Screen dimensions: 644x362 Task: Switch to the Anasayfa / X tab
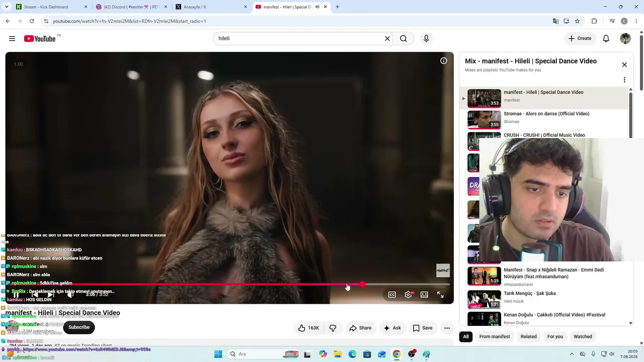click(211, 7)
